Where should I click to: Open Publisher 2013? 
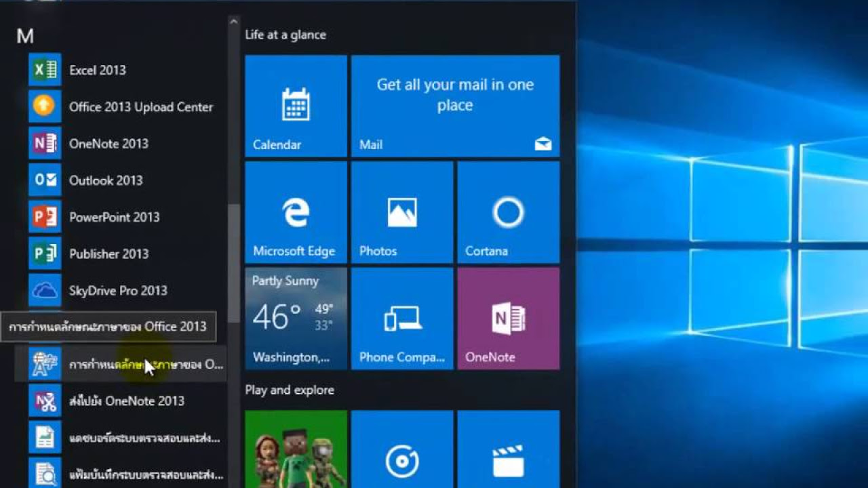coord(121,253)
